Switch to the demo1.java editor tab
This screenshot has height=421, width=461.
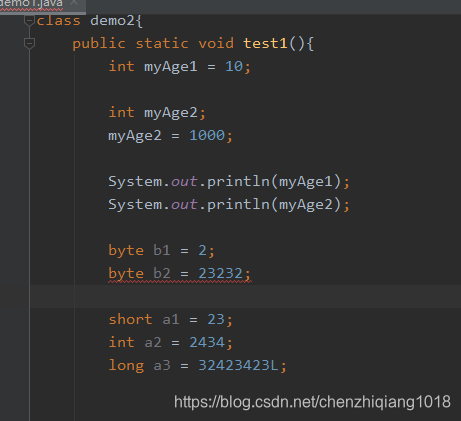[32, 4]
